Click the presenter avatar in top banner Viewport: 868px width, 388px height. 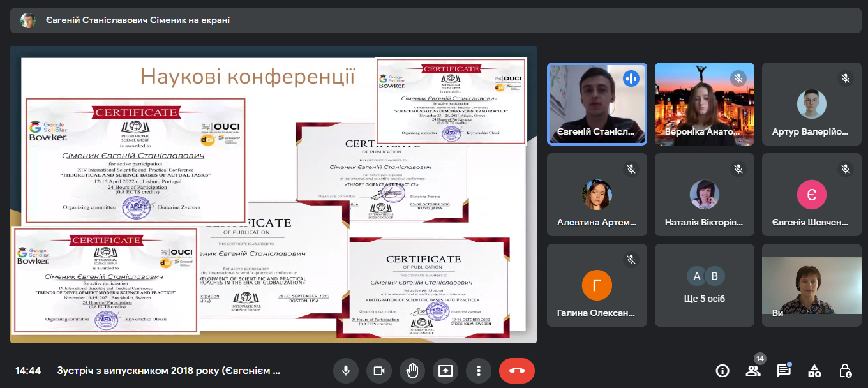[28, 20]
